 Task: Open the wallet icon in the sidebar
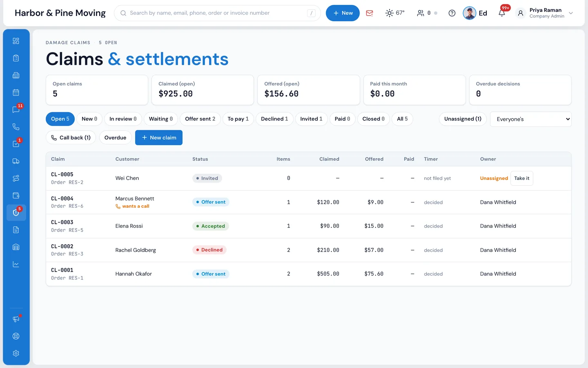coord(16,195)
